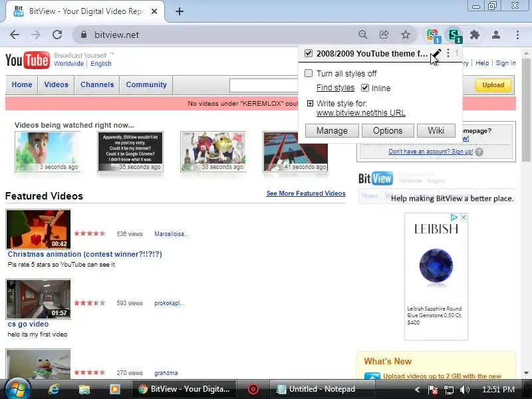Open the Home tab

click(22, 84)
